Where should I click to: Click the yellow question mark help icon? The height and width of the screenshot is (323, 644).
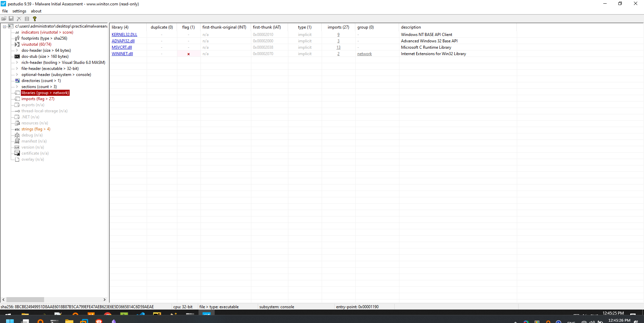point(35,19)
